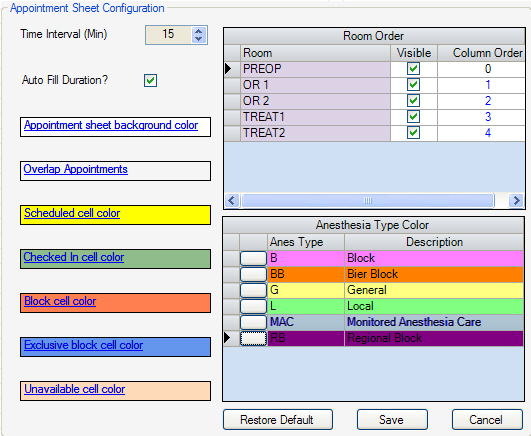Viewport: 531px width, 436px height.
Task: Increase Time Interval with up arrow
Action: tap(198, 31)
